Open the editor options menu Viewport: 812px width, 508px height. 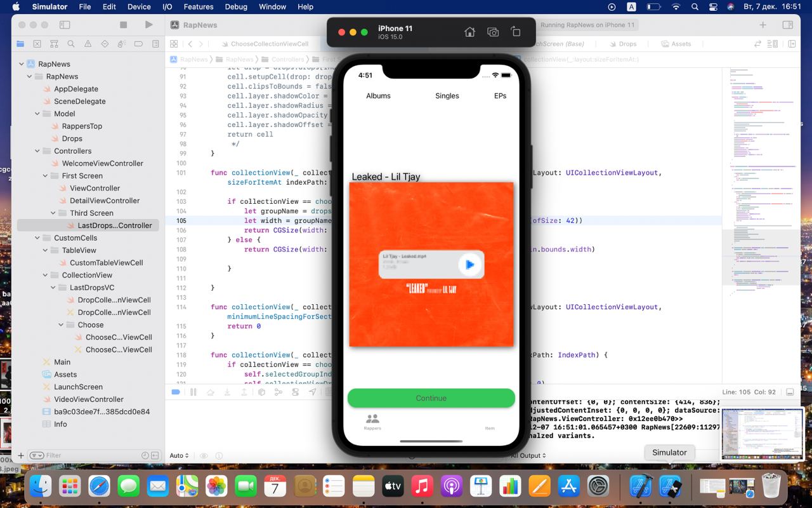click(774, 44)
